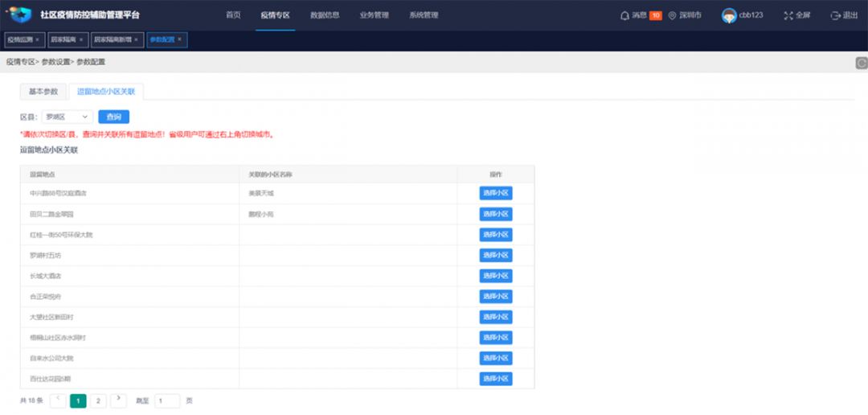Viewport: 868px width, 415px height.
Task: Click the blue 查询 button
Action: 113,117
